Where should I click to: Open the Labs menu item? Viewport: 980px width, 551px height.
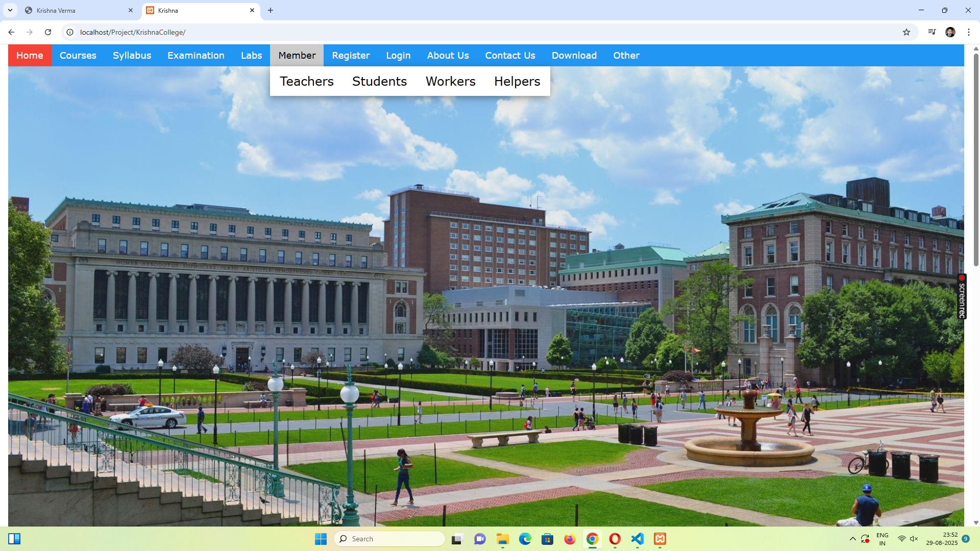(x=251, y=55)
